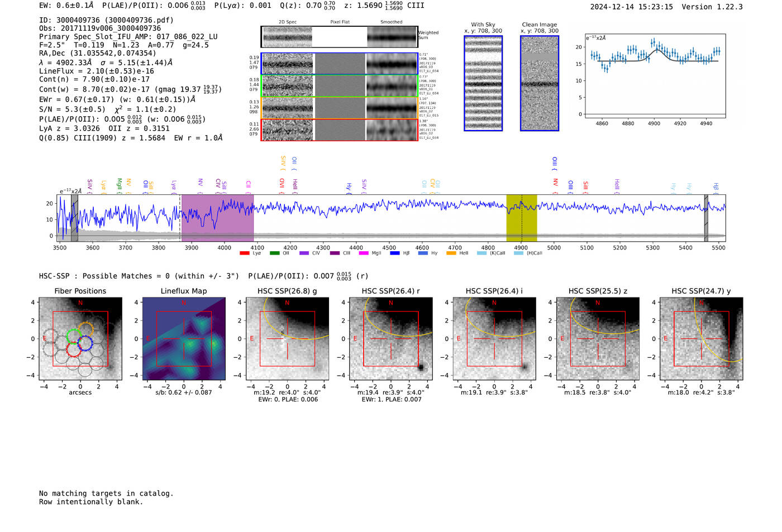Select the red-bordered 2D fiber spectrum row

(x=340, y=130)
